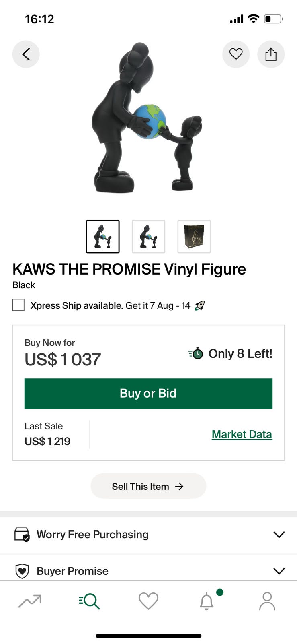Enable the Xpress Ship checkbox
The height and width of the screenshot is (644, 297).
coord(18,305)
